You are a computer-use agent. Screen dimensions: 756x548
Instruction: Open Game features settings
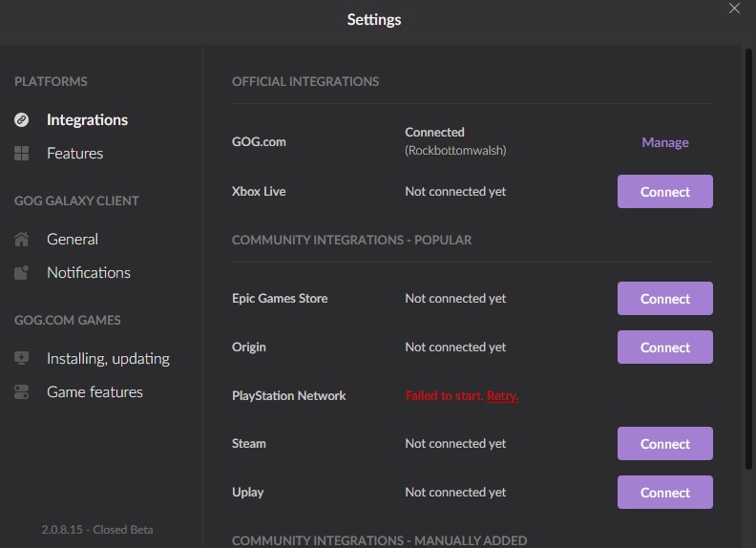[x=94, y=392]
